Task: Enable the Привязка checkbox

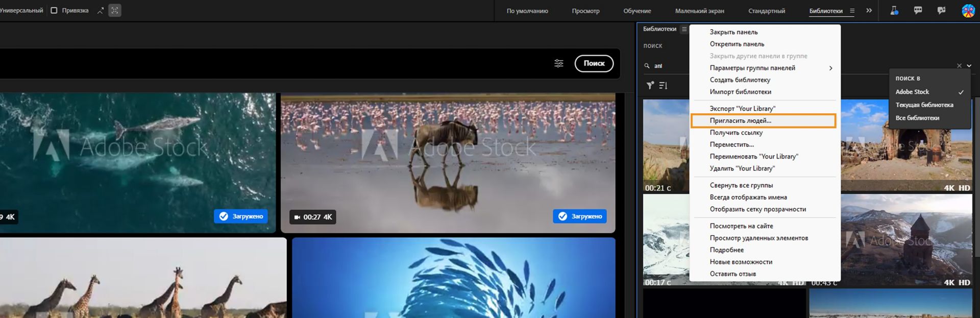Action: coord(54,10)
